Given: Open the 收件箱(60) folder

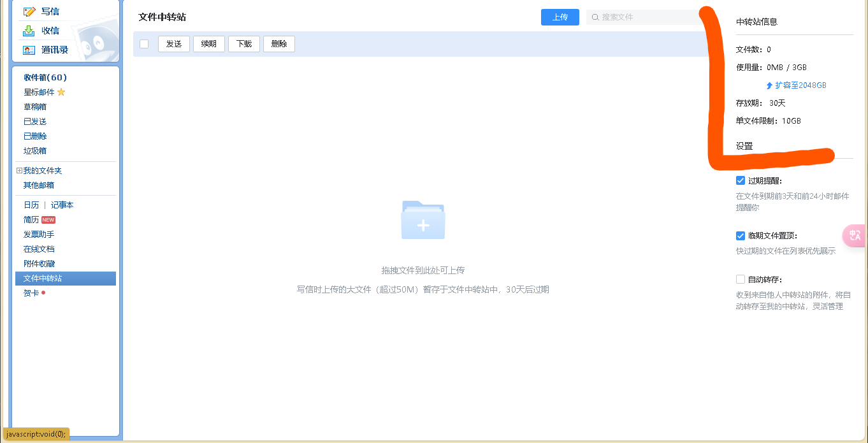Looking at the screenshot, I should (45, 78).
